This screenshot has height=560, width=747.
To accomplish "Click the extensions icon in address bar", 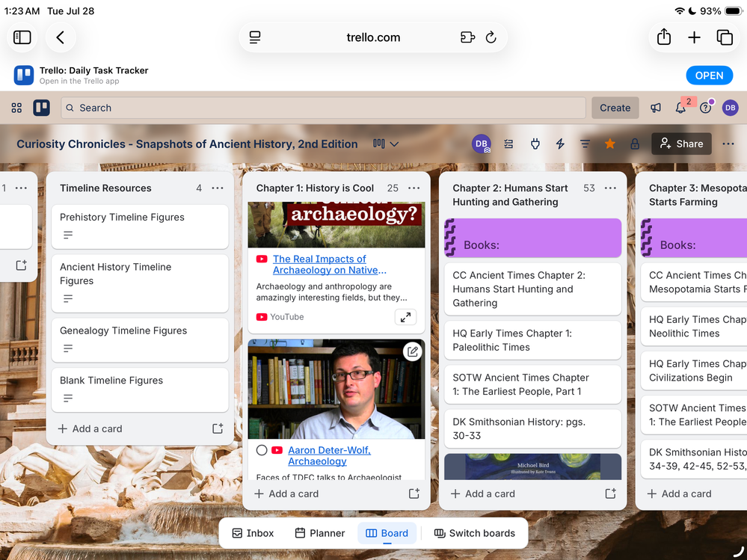I will (x=467, y=37).
